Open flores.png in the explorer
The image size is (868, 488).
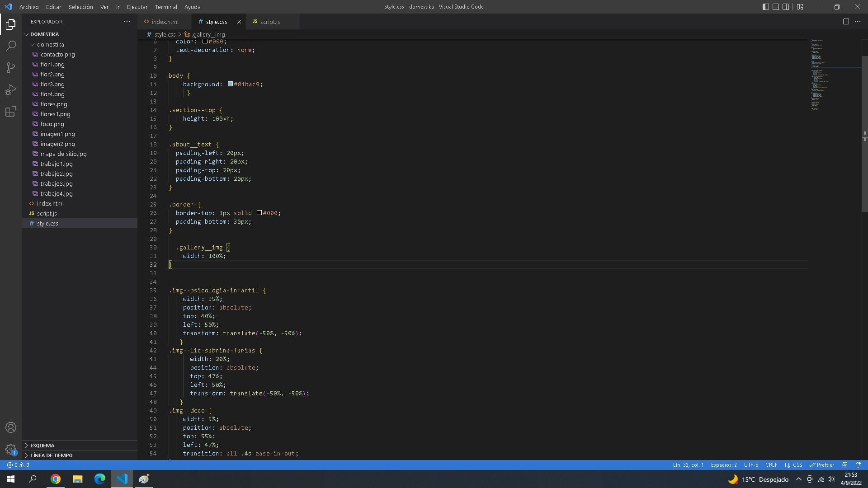point(53,104)
